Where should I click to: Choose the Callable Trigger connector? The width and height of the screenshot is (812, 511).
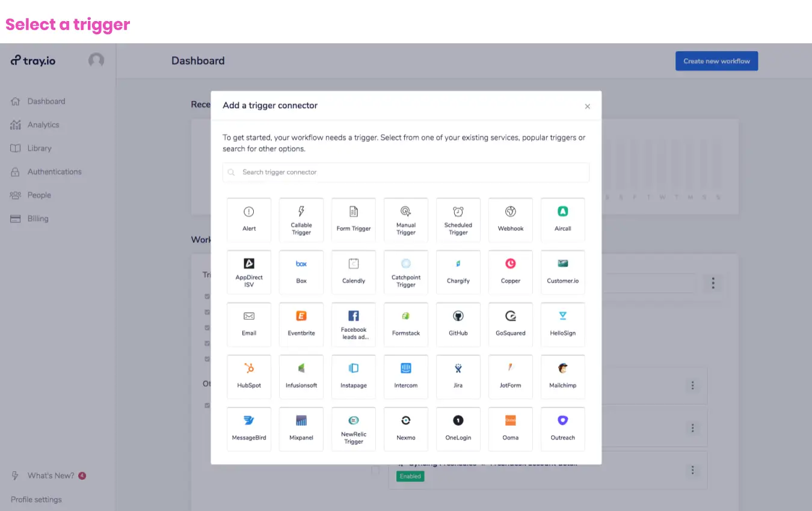click(x=301, y=220)
